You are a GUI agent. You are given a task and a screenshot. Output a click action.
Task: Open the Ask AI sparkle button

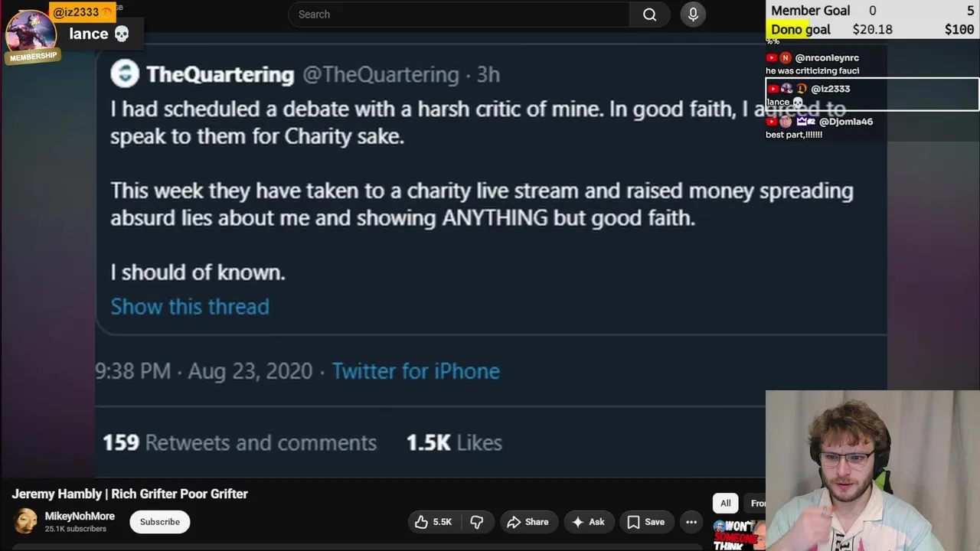coord(588,522)
